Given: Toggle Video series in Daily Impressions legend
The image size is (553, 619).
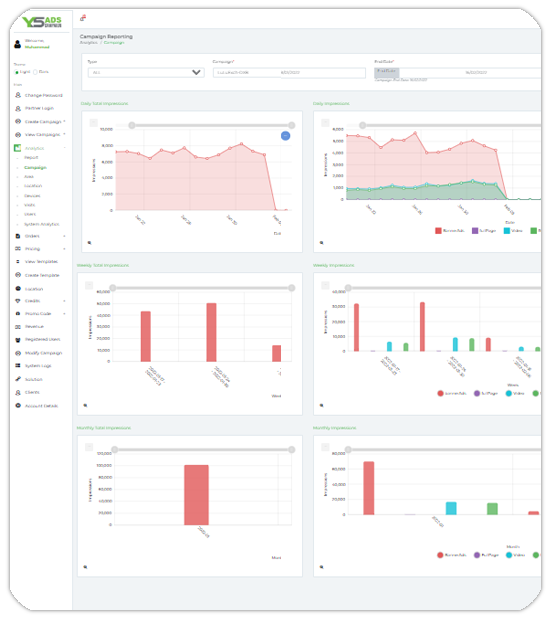Looking at the screenshot, I should pyautogui.click(x=513, y=231).
